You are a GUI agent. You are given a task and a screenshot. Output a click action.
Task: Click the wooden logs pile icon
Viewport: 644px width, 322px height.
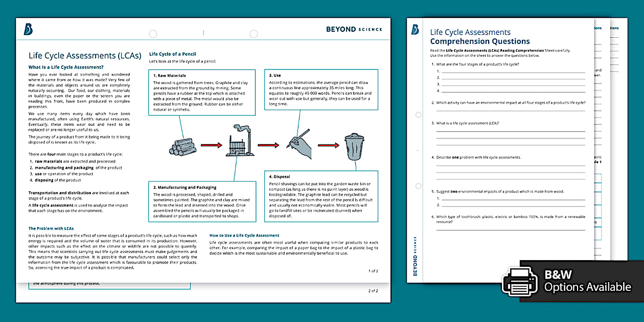(x=182, y=145)
